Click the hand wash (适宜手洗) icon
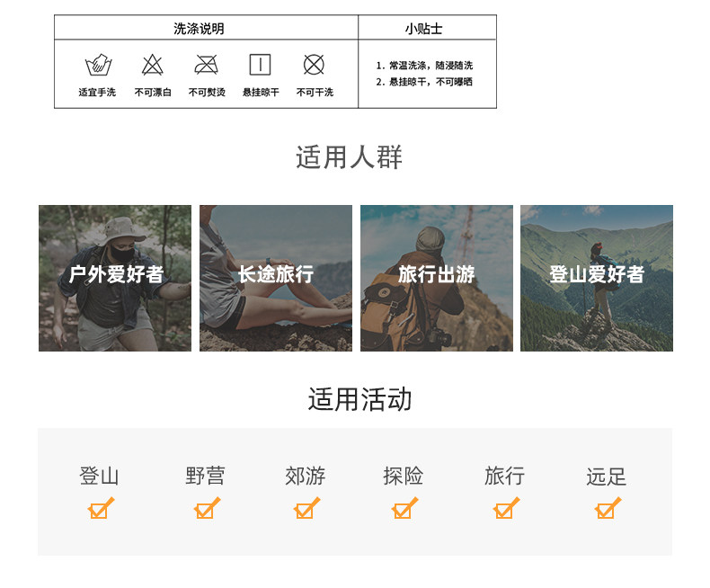This screenshot has width=710, height=588. tap(98, 65)
